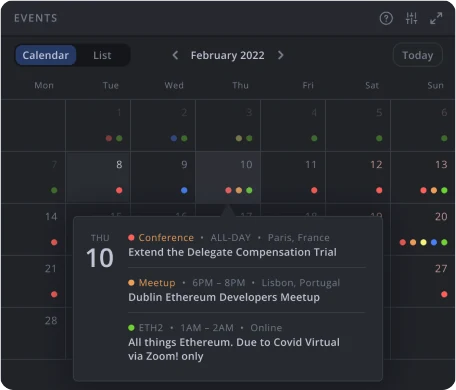Select day 6 in the calendar
The image size is (456, 390).
click(x=423, y=125)
